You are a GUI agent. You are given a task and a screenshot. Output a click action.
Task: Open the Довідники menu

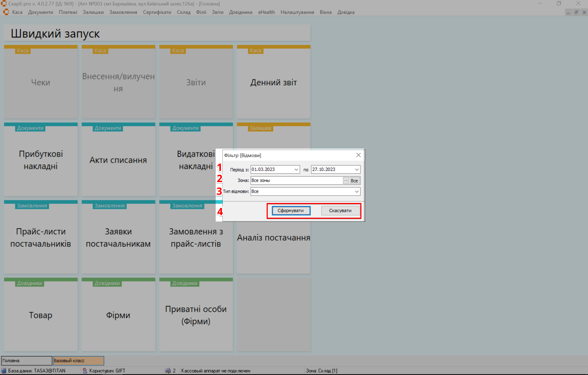point(240,12)
